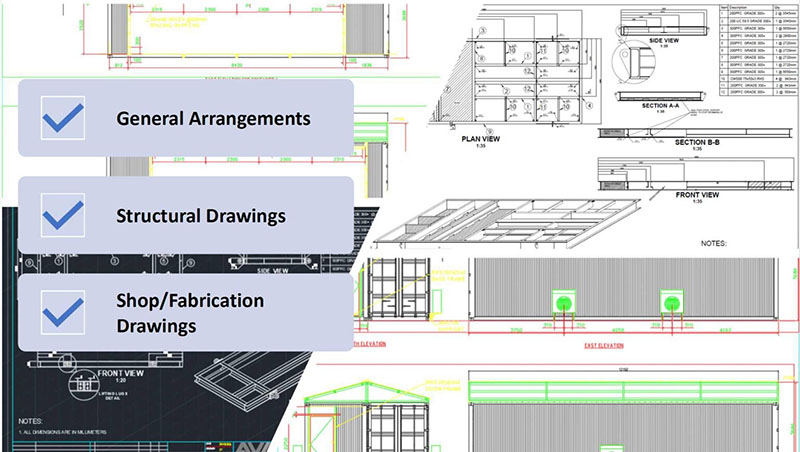800x452 pixels.
Task: Click the NOTES heading on dark drawing
Action: pyautogui.click(x=31, y=419)
